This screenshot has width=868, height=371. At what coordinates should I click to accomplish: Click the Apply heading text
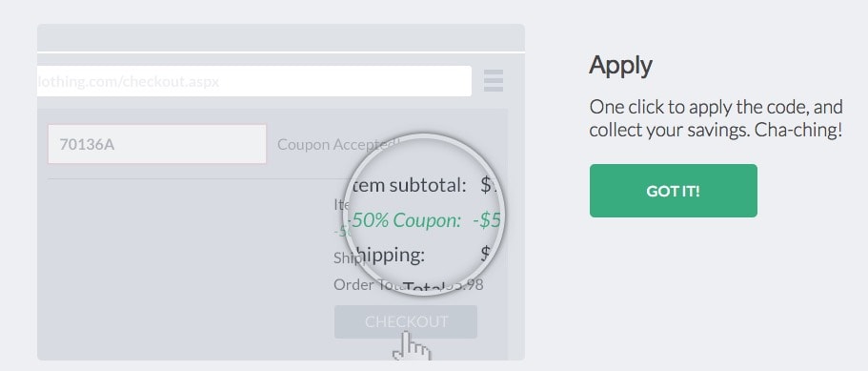point(620,66)
